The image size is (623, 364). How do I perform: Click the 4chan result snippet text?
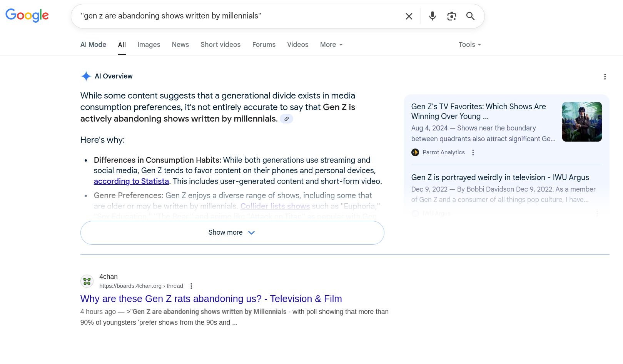coord(234,317)
